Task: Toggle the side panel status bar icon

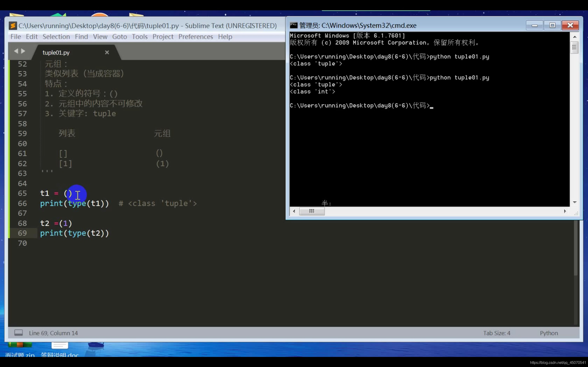Action: [x=18, y=333]
